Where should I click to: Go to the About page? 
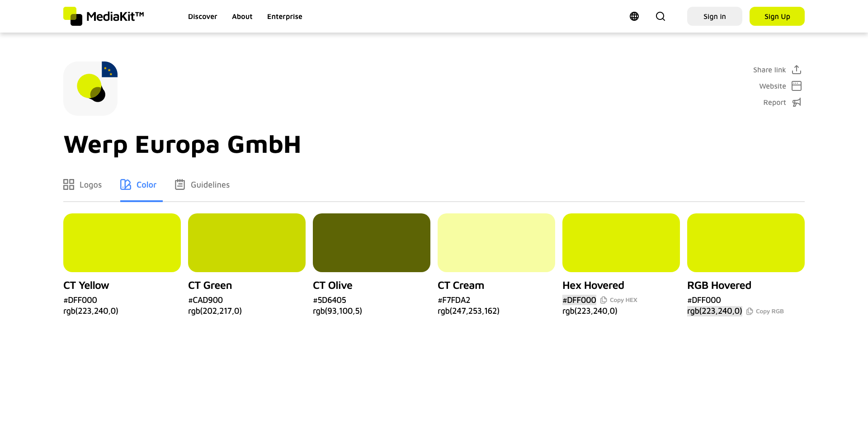(x=242, y=17)
